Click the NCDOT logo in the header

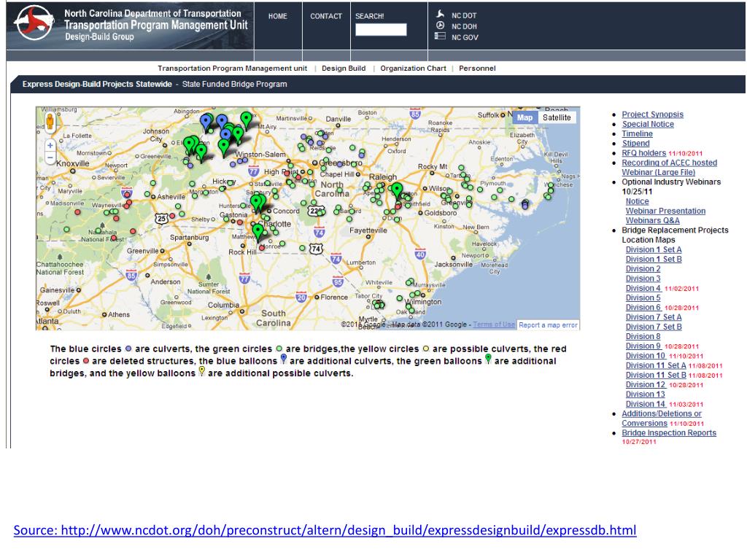[34, 24]
